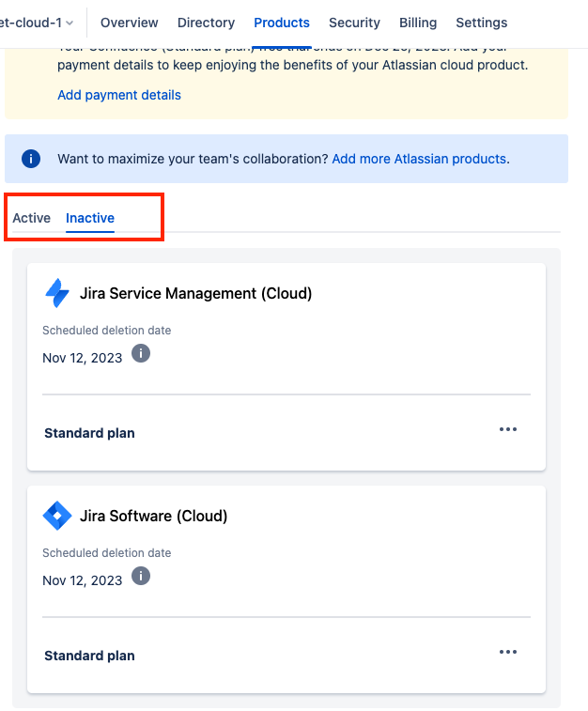Follow the Add more Atlassian products link
Viewport: 588px width, 711px height.
(419, 159)
